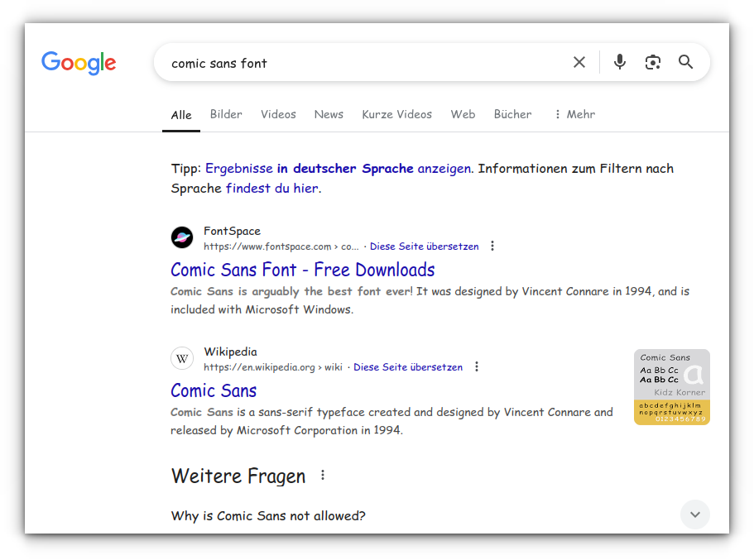Click the fontspace.com URL breadcrumb

281,246
